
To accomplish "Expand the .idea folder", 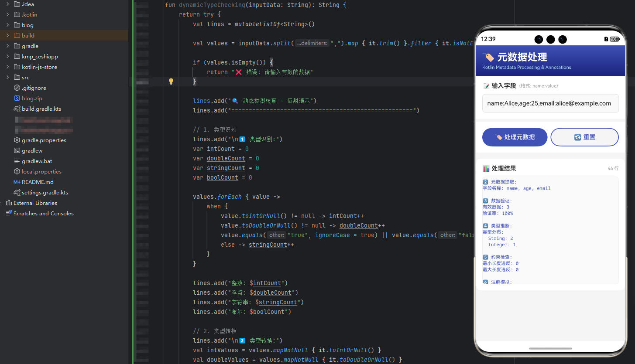I will click(x=8, y=4).
